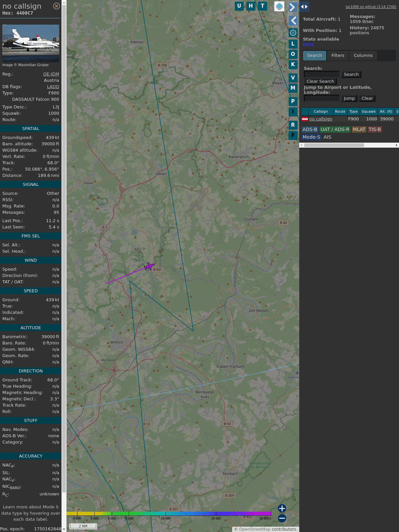Screen dimensions: 399x532
Task: Click the 39000 altitude cell in table
Action: coord(387,119)
